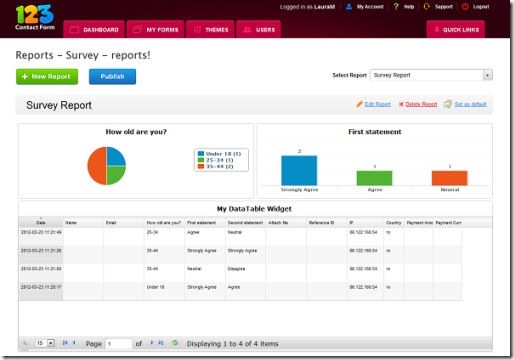The height and width of the screenshot is (360, 514).
Task: Click the Set as default checkmark icon
Action: tap(448, 104)
